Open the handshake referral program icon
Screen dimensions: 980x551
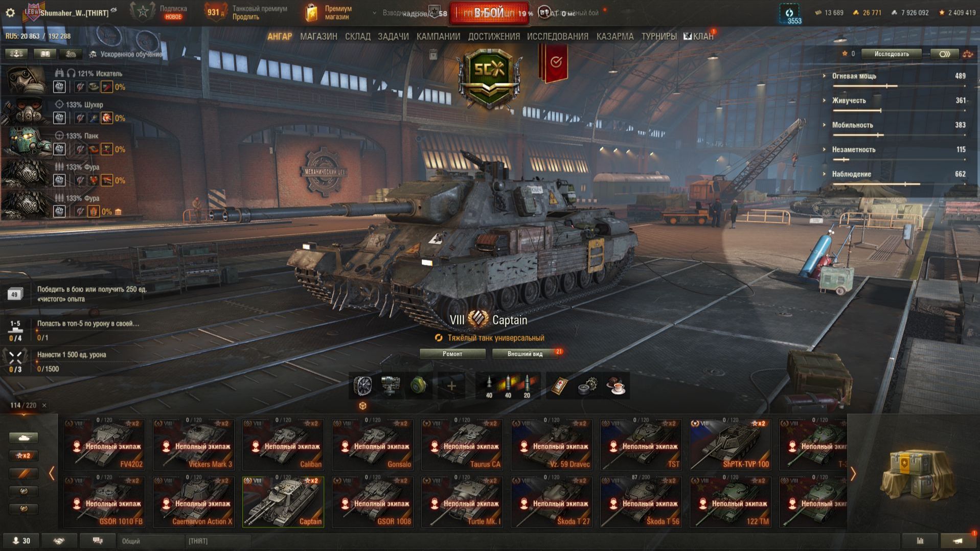pyautogui.click(x=59, y=541)
